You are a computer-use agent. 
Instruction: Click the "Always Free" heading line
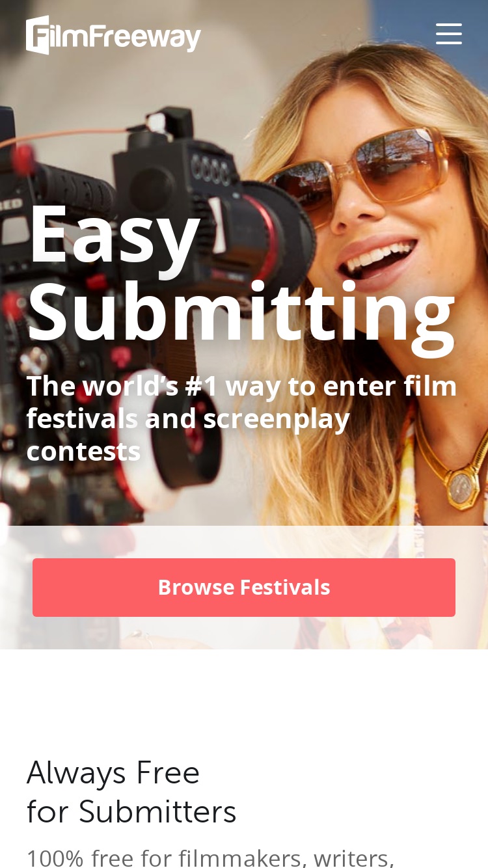point(113,773)
